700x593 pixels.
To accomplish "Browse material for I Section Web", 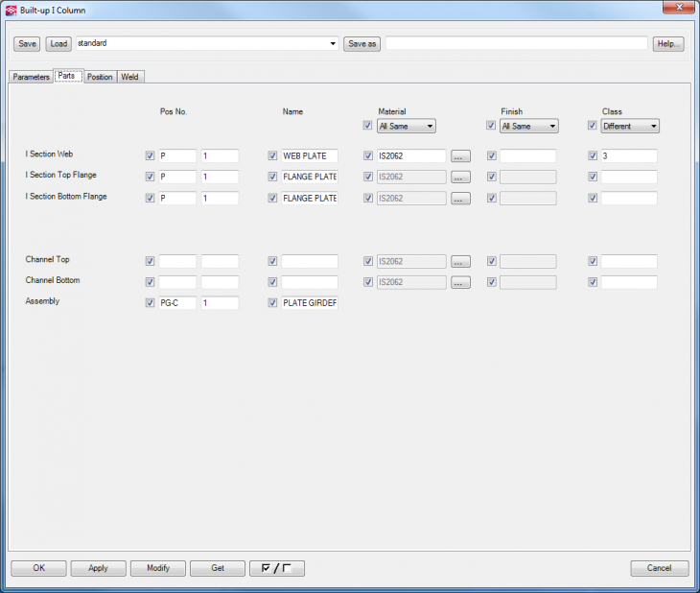I will 460,156.
